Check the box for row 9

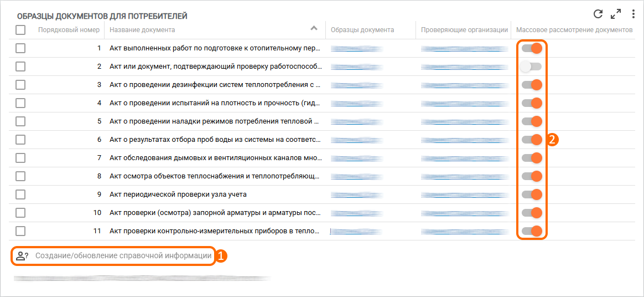(x=20, y=194)
